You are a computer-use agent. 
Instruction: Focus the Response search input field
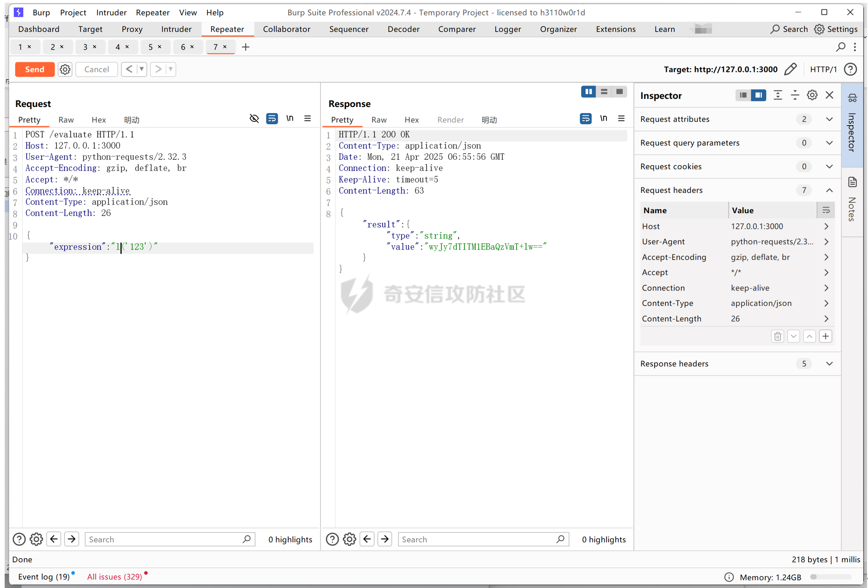pos(483,539)
